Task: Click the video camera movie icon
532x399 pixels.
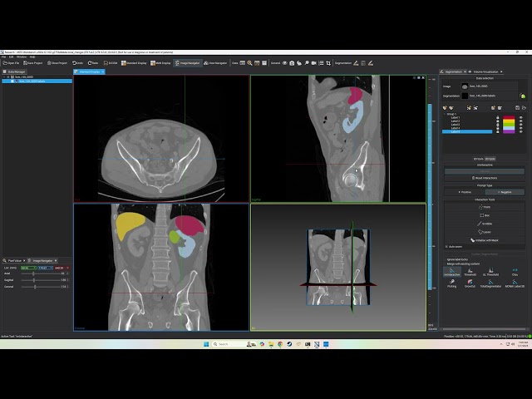Action: point(314,63)
